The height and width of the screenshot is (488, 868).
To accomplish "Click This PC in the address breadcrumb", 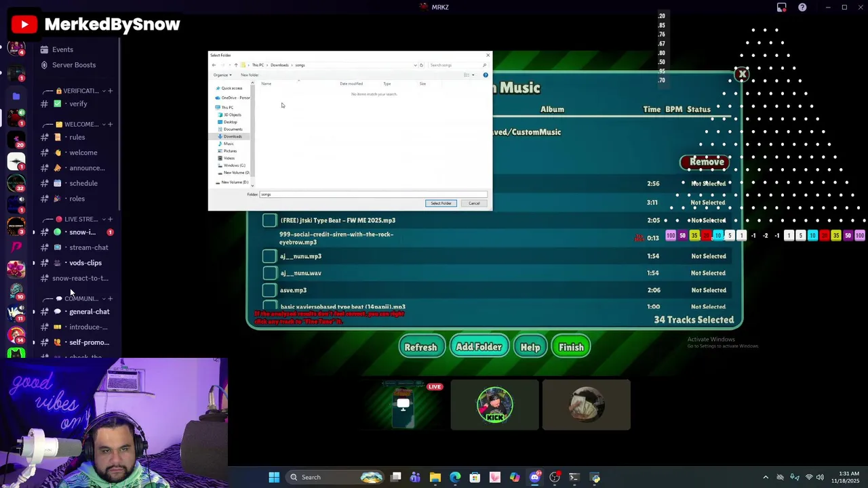I will click(258, 65).
